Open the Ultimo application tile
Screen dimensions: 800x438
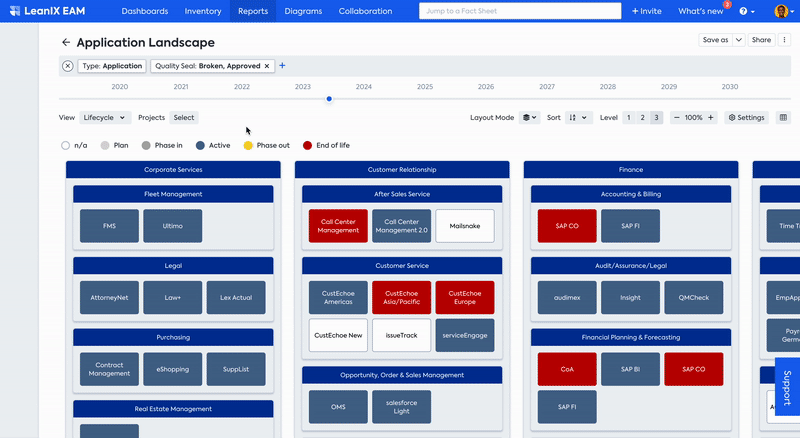pos(172,226)
